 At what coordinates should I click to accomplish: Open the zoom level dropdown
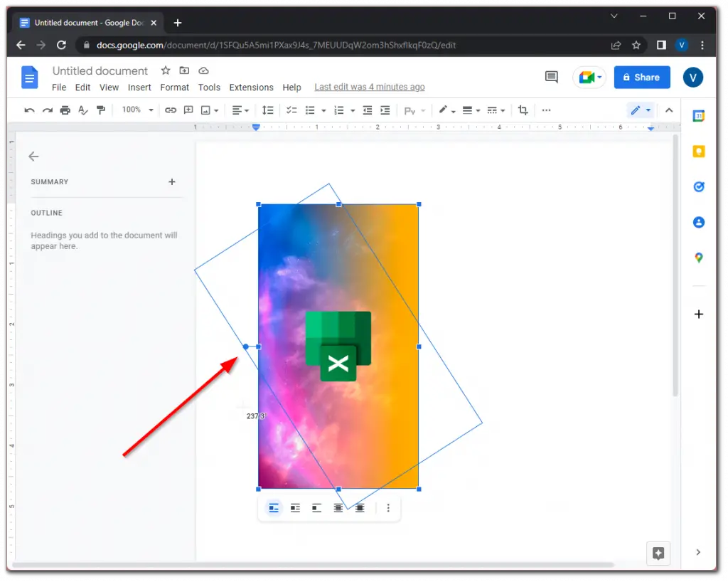point(136,110)
